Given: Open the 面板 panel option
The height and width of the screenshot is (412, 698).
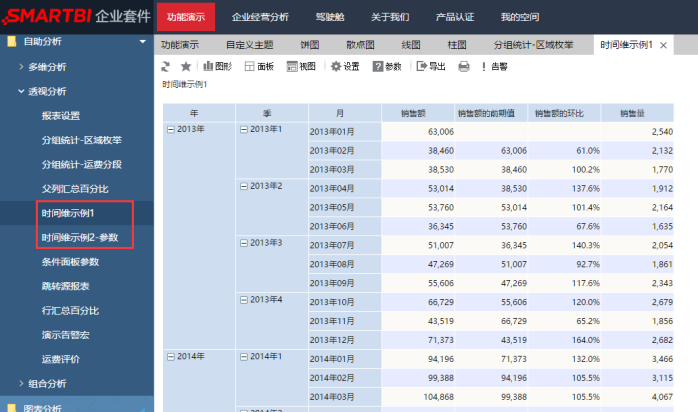Looking at the screenshot, I should click(259, 66).
